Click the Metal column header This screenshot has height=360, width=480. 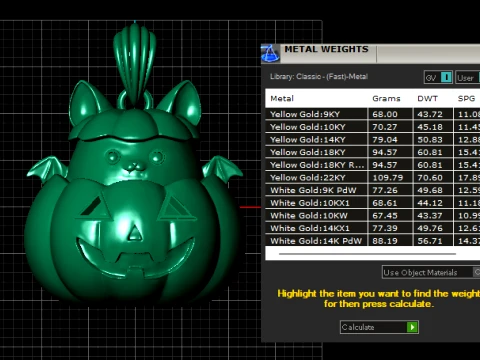(282, 98)
